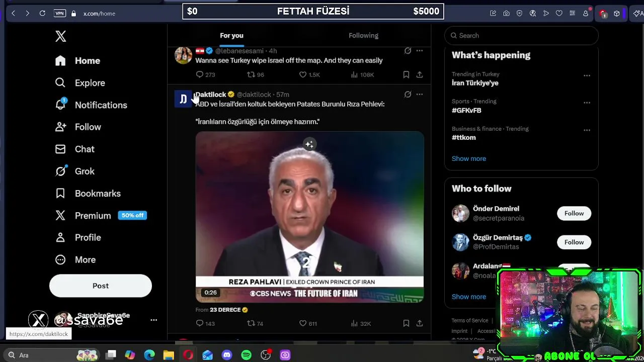
Task: Open Bookmarks
Action: (88, 193)
